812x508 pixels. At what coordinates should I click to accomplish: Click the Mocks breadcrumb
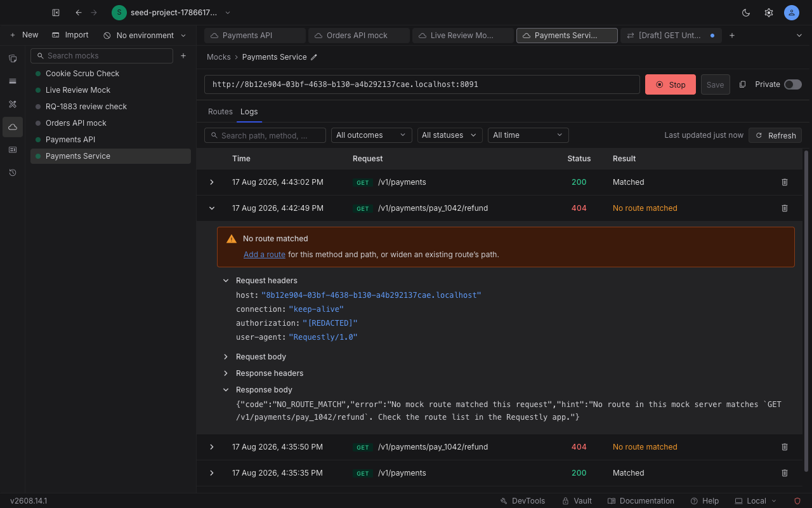point(219,57)
